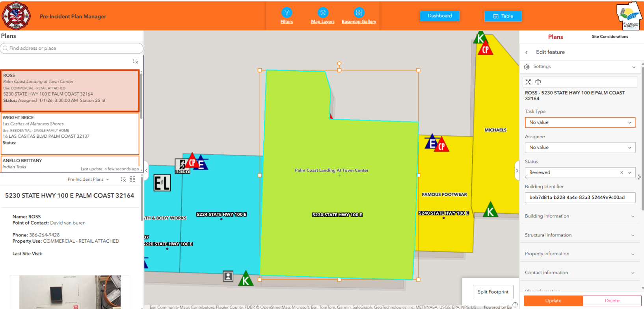The height and width of the screenshot is (309, 644).
Task: Collapse the left Plans side panel
Action: pos(146,170)
